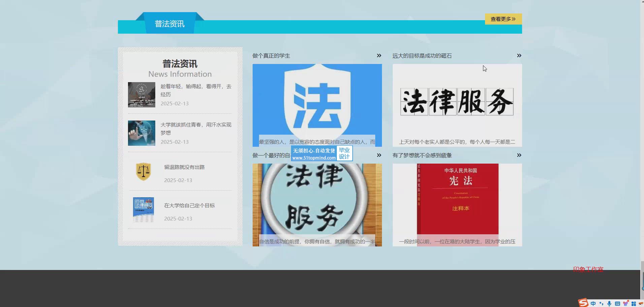Click the red 宪法 book cover image
The height and width of the screenshot is (307, 644).
click(x=457, y=199)
